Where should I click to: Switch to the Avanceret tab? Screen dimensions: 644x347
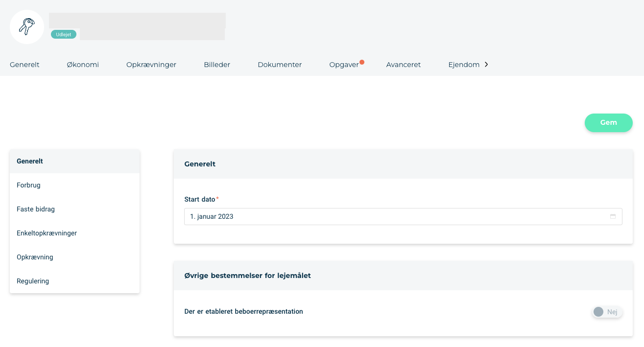coord(403,65)
